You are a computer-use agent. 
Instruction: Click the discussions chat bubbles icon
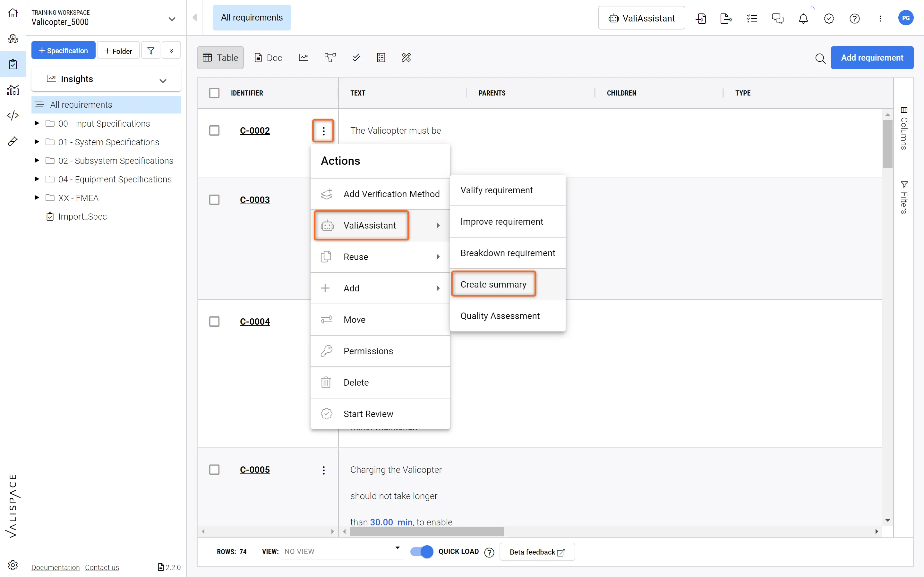[x=777, y=18]
